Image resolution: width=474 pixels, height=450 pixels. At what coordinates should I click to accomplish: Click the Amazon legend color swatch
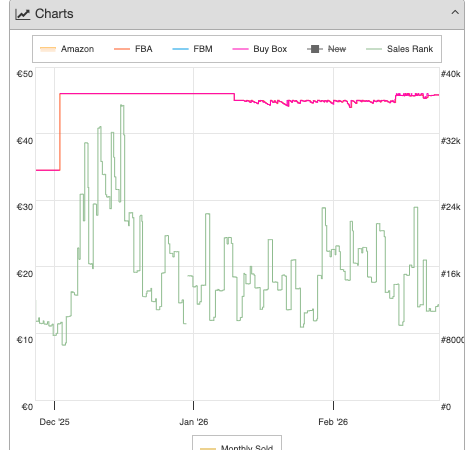click(48, 49)
